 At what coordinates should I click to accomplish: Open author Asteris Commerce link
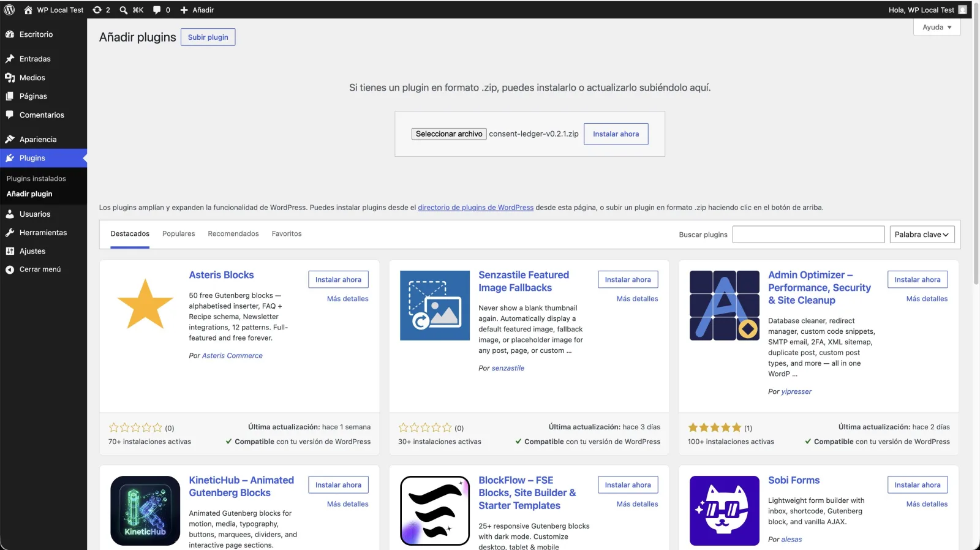232,356
